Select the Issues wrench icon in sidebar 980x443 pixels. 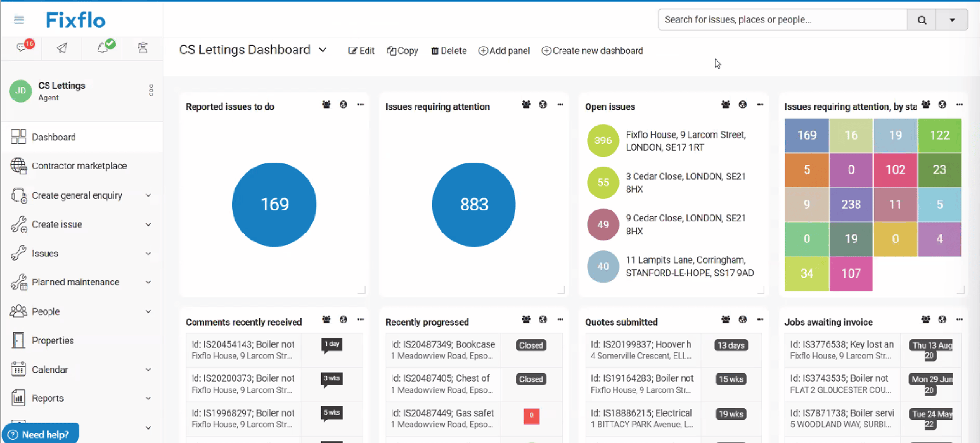click(19, 253)
